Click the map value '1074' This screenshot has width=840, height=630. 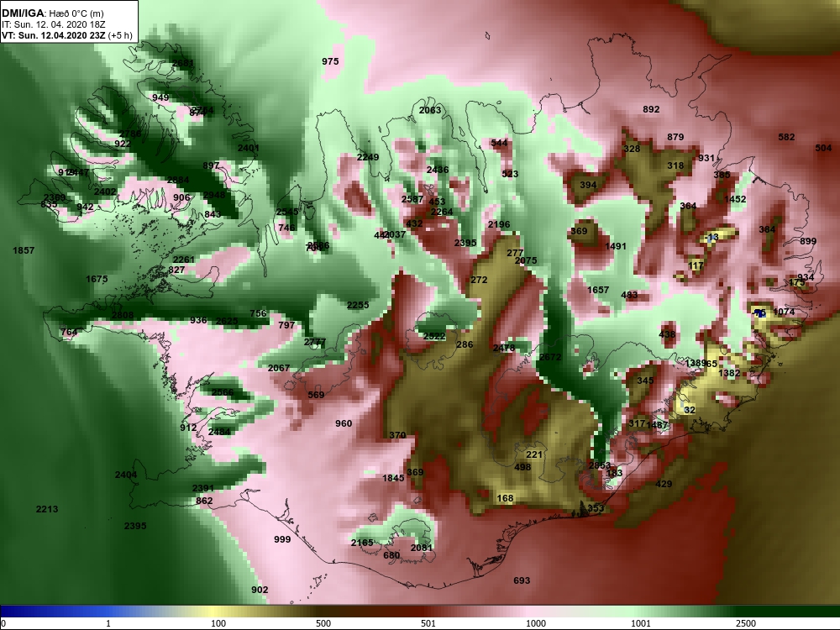click(784, 312)
